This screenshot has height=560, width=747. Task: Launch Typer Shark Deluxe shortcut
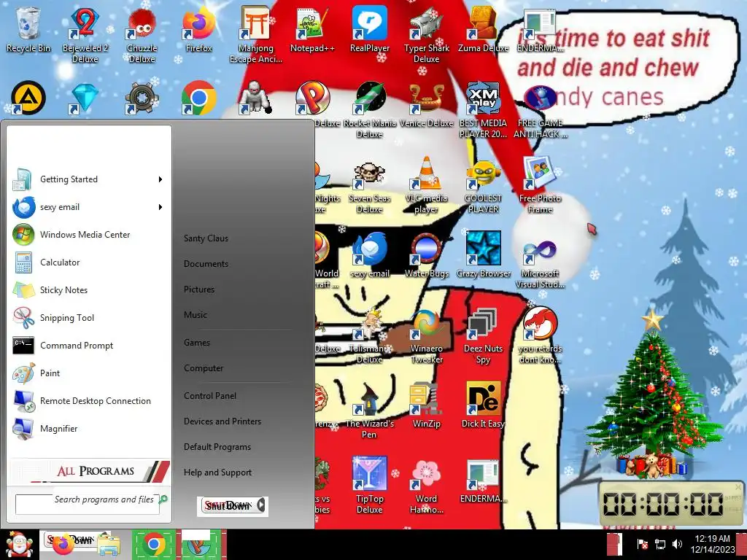pyautogui.click(x=426, y=34)
